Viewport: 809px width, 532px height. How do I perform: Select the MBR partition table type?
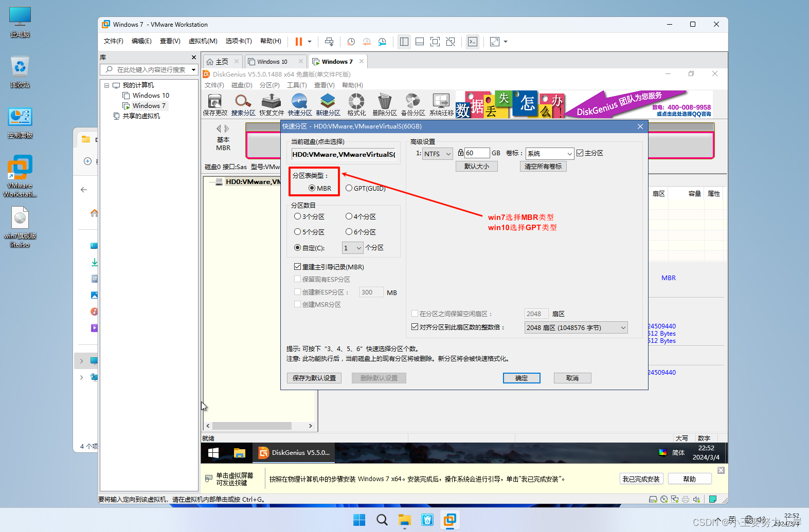point(320,188)
